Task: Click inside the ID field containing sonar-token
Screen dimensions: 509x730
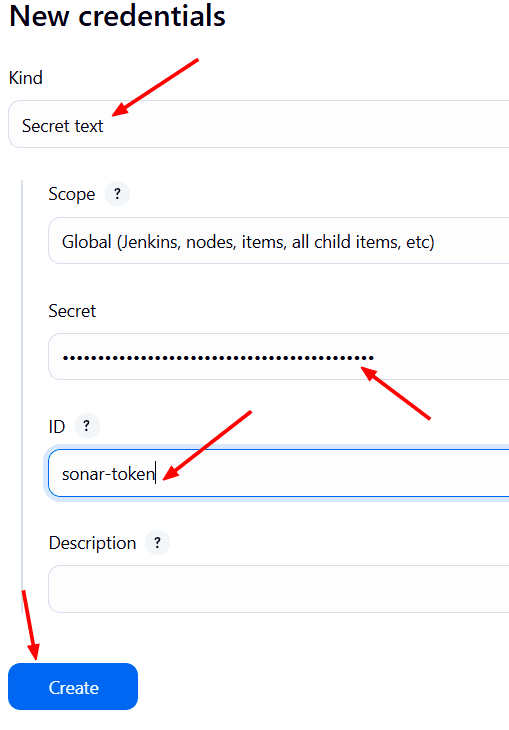Action: point(278,473)
